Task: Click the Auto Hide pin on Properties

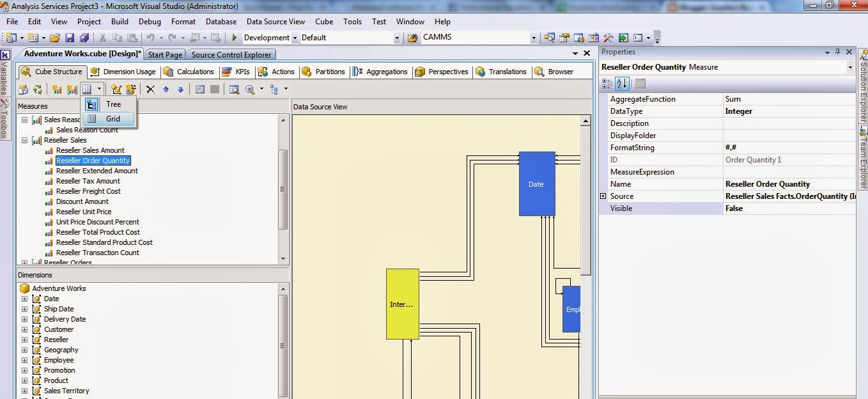Action: coord(838,52)
